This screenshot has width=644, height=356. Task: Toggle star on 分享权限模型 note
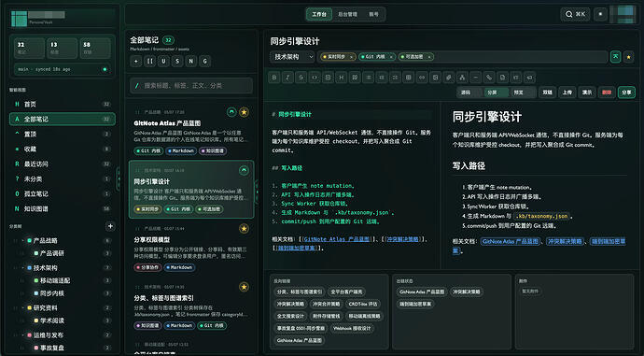244,229
